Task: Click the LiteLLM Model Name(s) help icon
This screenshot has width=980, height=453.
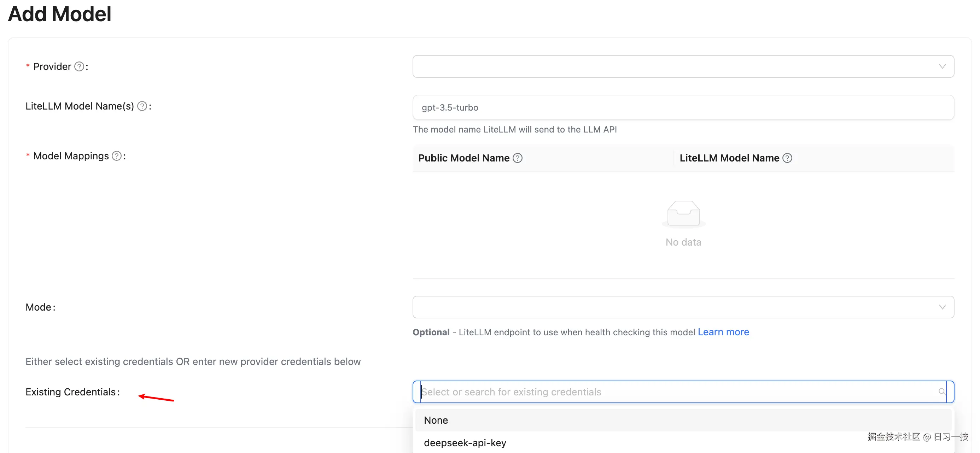Action: click(142, 106)
